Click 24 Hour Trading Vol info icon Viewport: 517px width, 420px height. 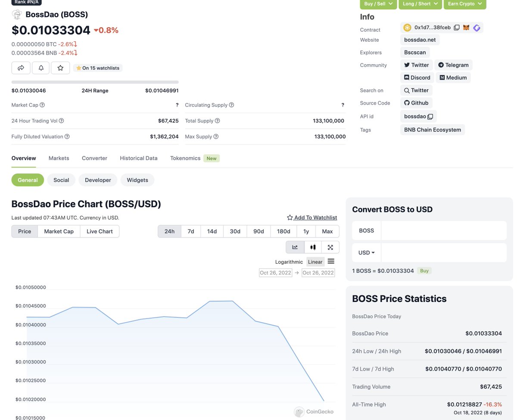point(61,121)
